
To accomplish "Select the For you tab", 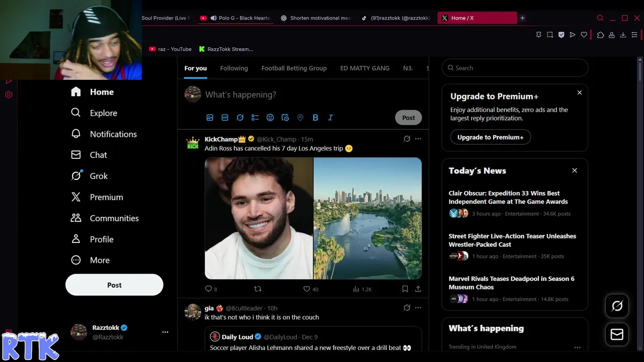I will coord(195,68).
